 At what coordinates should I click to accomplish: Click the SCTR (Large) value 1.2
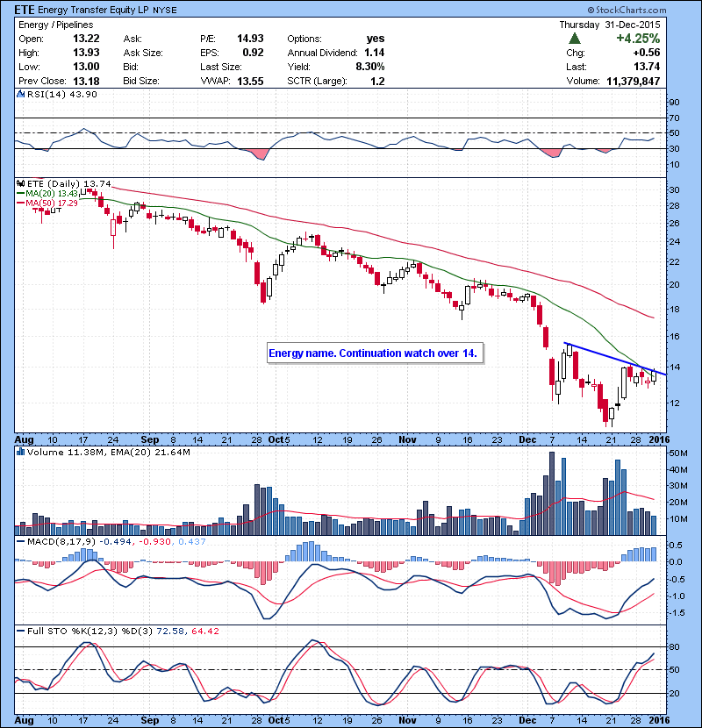377,81
